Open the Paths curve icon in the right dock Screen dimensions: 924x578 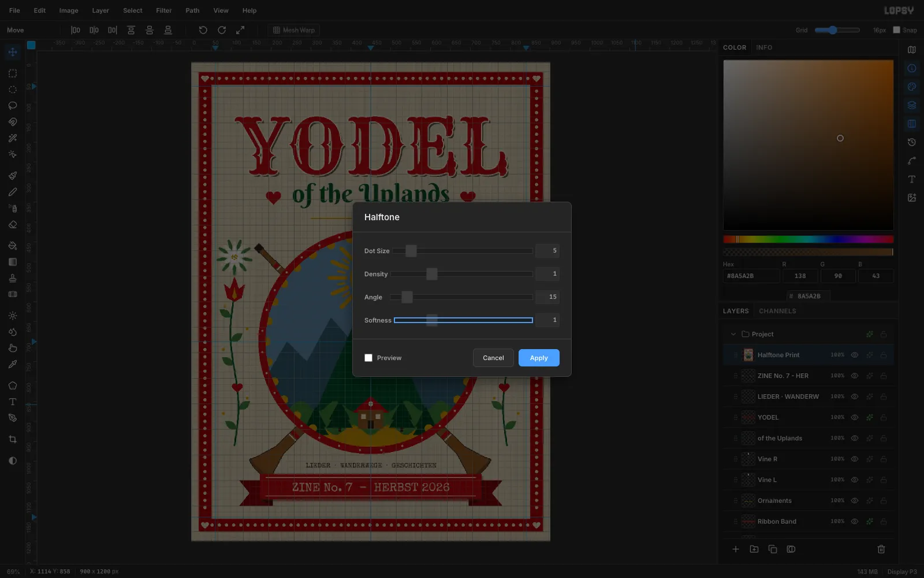pos(912,161)
